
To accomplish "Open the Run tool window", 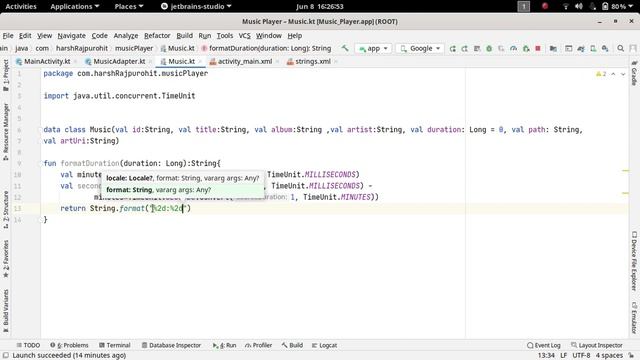I will click(x=224, y=345).
